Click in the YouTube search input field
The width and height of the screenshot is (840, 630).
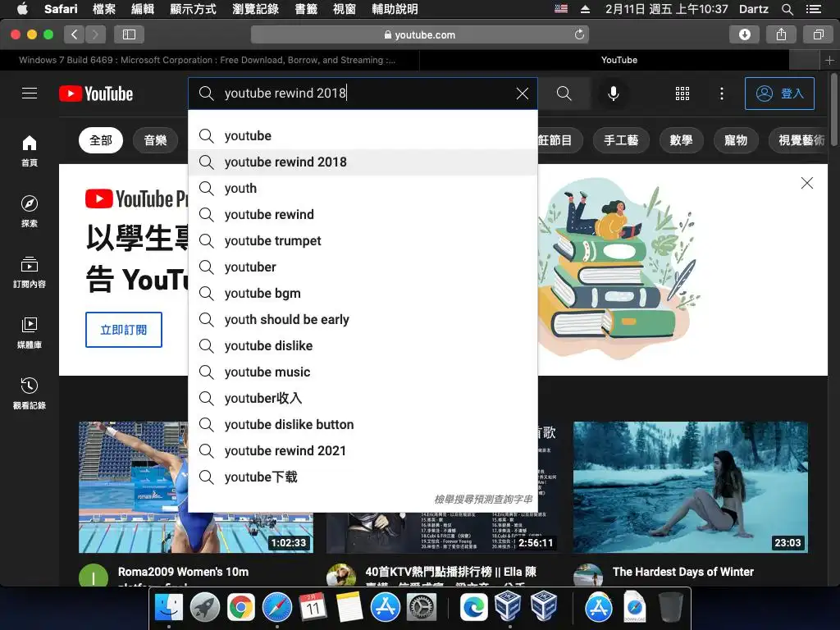(364, 94)
